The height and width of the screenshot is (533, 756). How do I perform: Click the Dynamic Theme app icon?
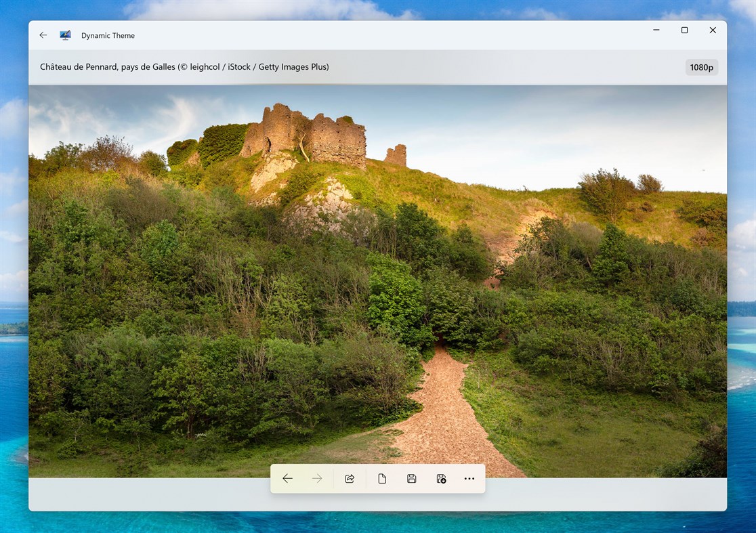[65, 35]
